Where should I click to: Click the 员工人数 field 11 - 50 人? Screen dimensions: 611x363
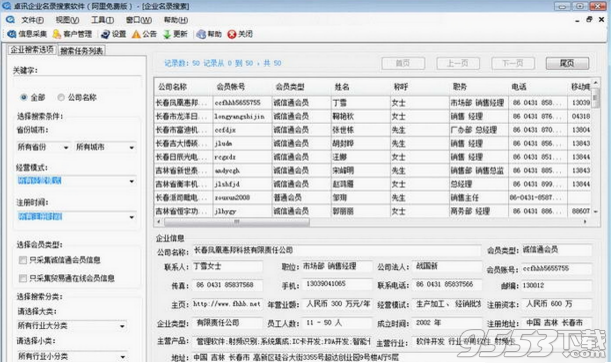pos(338,323)
